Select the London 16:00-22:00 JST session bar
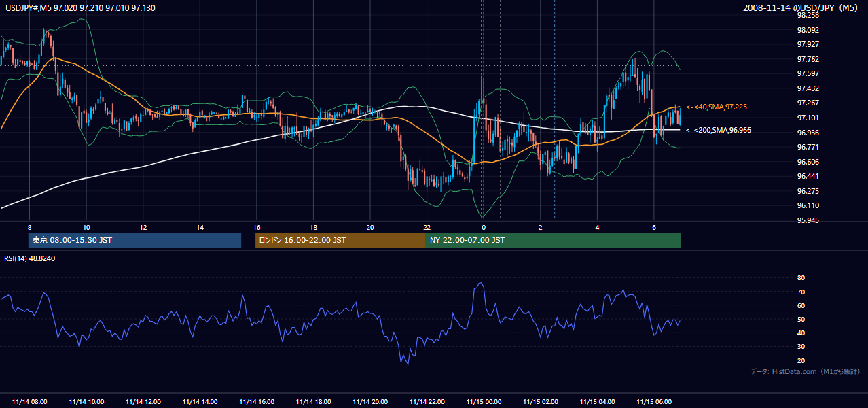This screenshot has height=408, width=868. [340, 240]
